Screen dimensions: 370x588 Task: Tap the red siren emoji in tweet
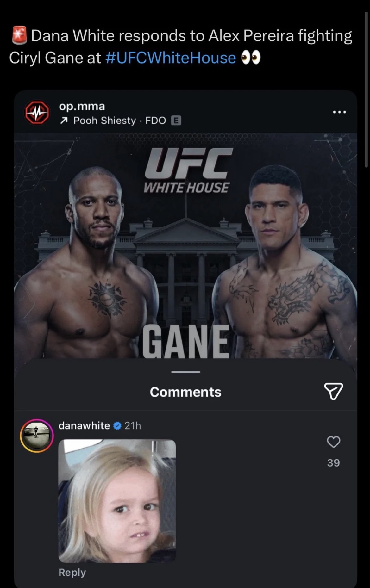(x=20, y=35)
